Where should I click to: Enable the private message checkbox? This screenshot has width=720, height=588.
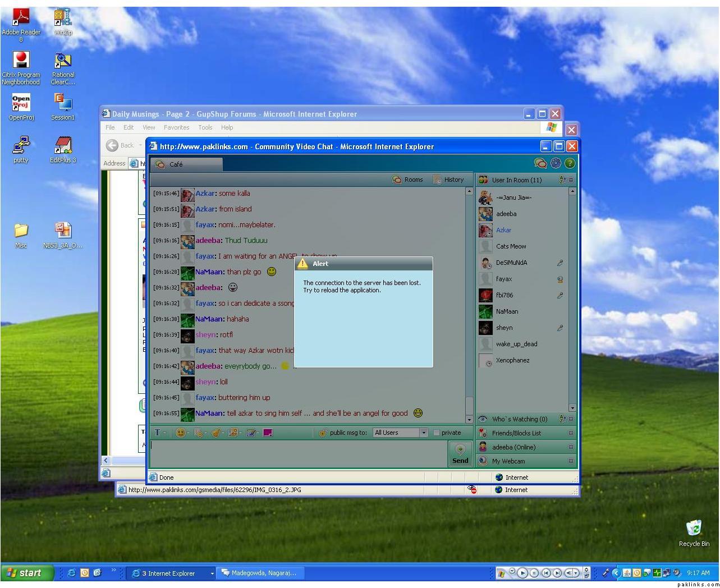click(436, 433)
